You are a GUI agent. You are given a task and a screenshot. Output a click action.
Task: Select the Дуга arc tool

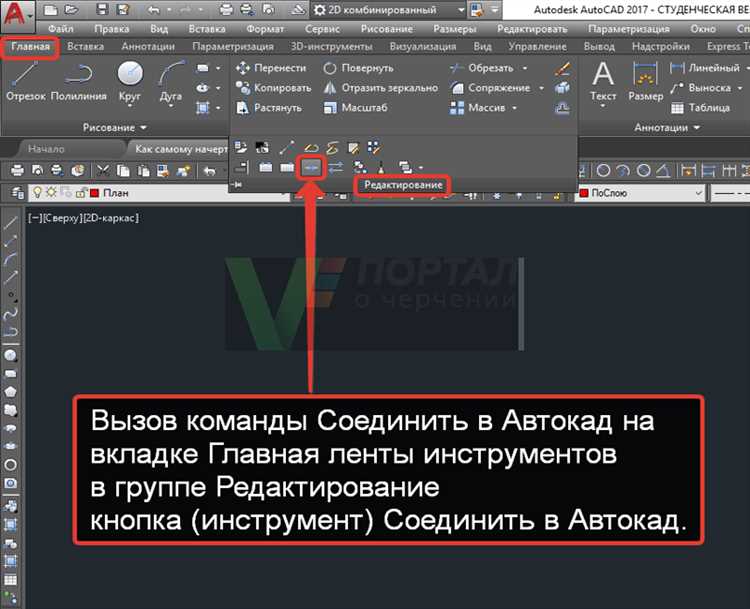point(171,81)
